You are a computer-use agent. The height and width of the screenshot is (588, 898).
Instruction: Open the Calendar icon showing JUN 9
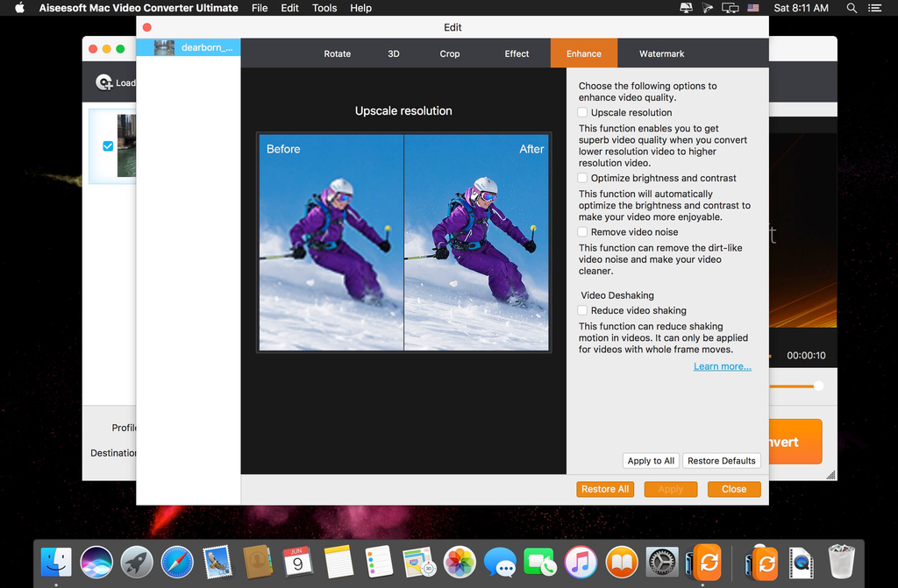pos(298,561)
